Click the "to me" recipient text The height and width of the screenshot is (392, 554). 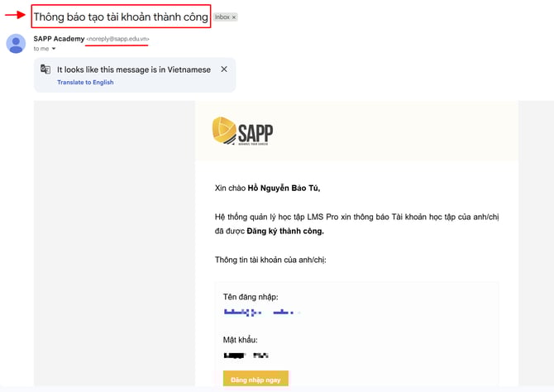[x=41, y=49]
